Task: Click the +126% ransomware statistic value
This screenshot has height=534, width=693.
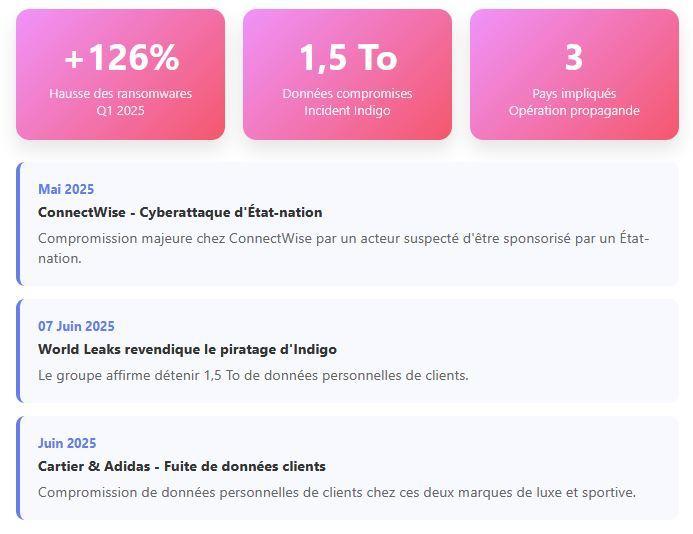Action: (121, 58)
